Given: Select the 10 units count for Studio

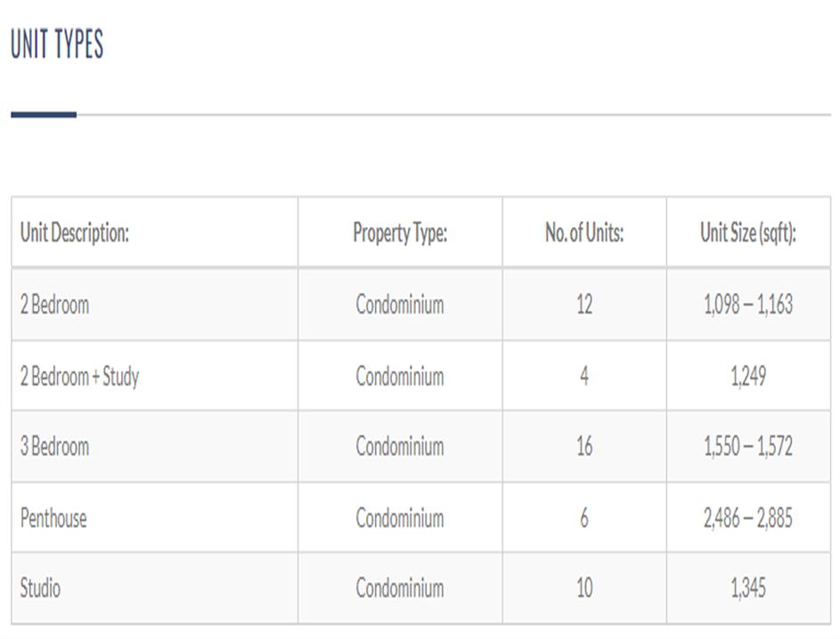Looking at the screenshot, I should (584, 588).
